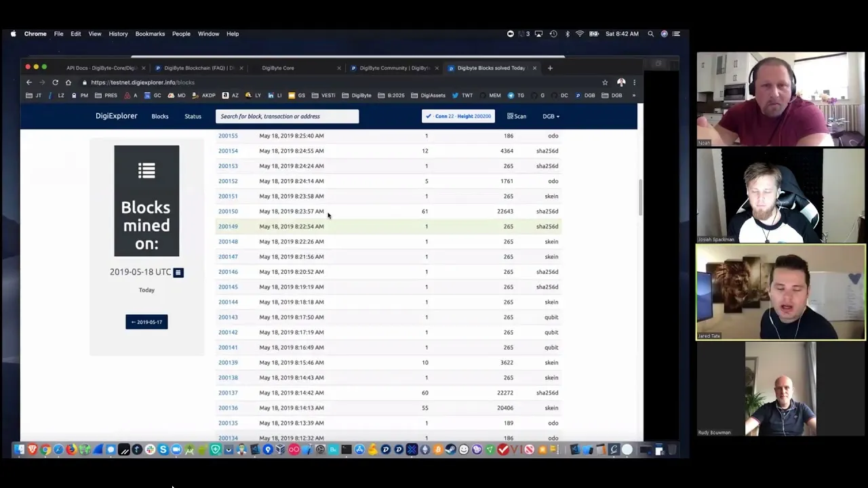The height and width of the screenshot is (488, 868).
Task: Open block 200136 link
Action: pos(228,408)
